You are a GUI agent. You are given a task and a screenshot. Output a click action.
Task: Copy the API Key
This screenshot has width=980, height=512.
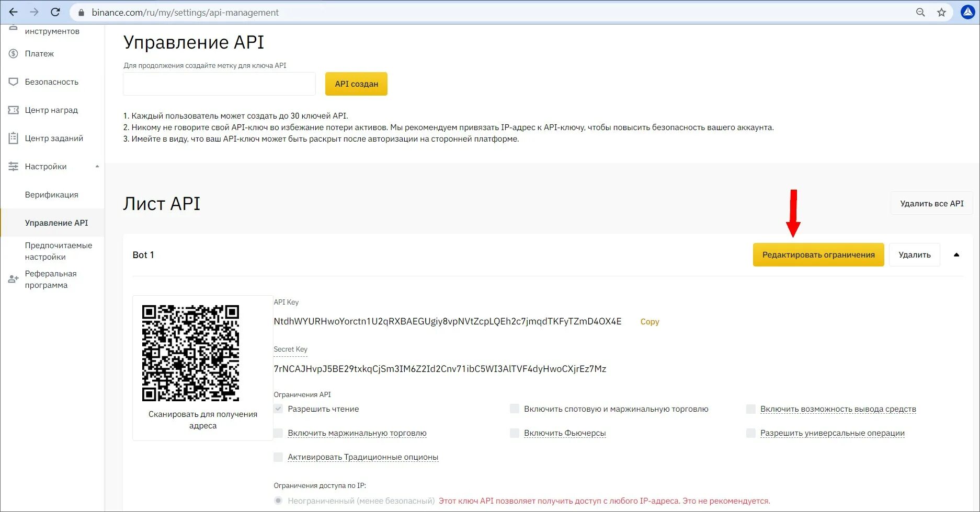point(649,322)
